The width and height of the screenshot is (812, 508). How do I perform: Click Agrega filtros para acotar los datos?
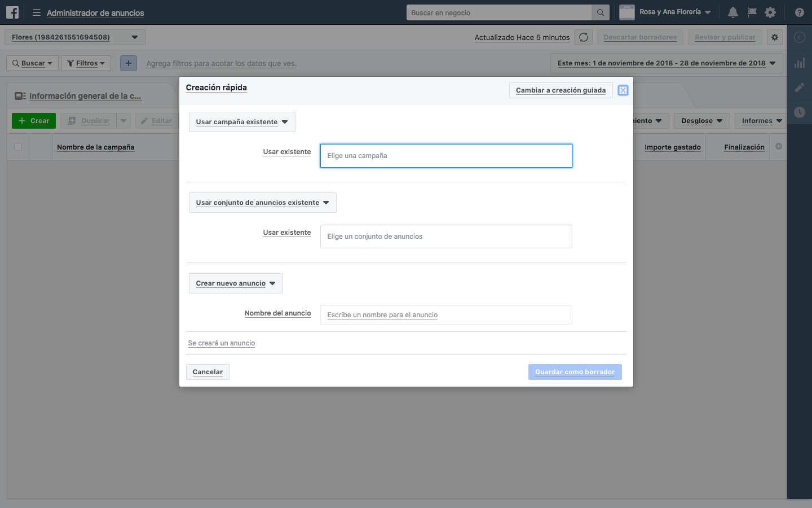[222, 64]
